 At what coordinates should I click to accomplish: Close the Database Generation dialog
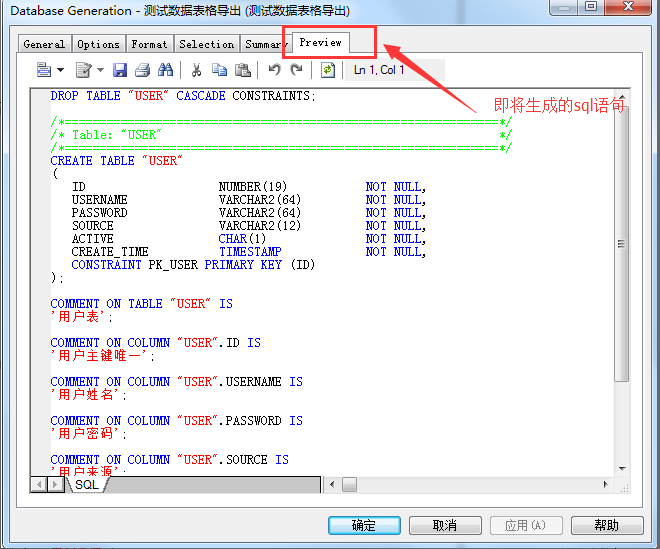point(628,6)
